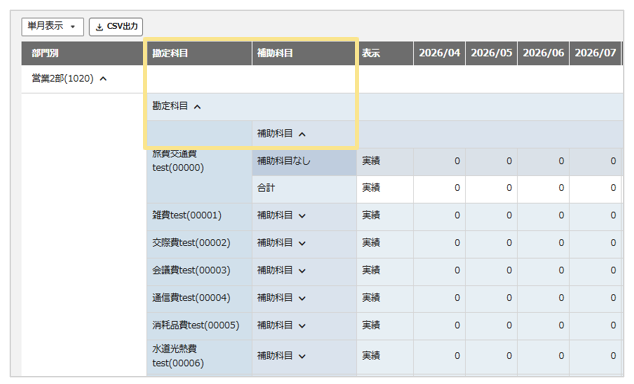Image resolution: width=634 pixels, height=384 pixels.
Task: Click the 補助科目 column header
Action: 304,53
